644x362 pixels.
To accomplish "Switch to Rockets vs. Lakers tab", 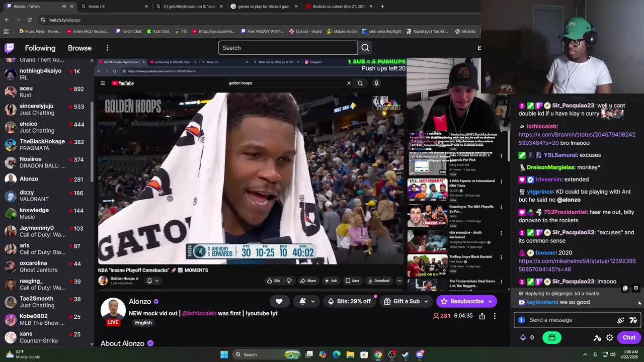I will point(338,7).
